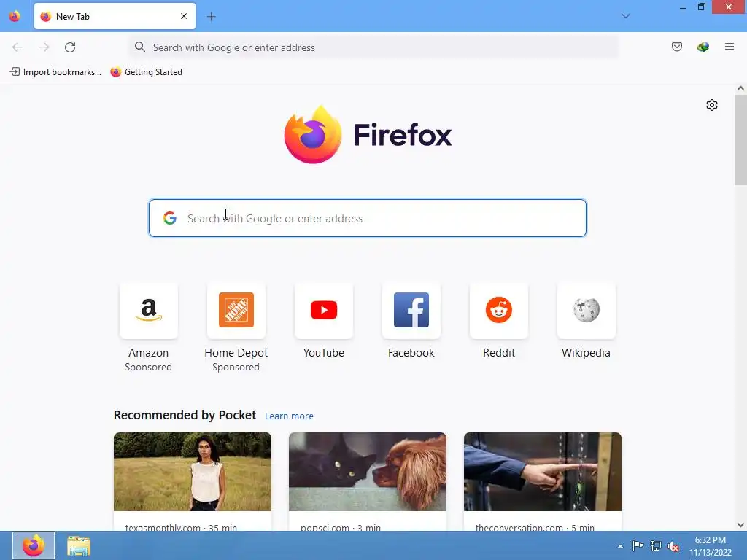Screen dimensions: 747x560
Task: Click Learn more next to Pocket
Action: coord(289,416)
